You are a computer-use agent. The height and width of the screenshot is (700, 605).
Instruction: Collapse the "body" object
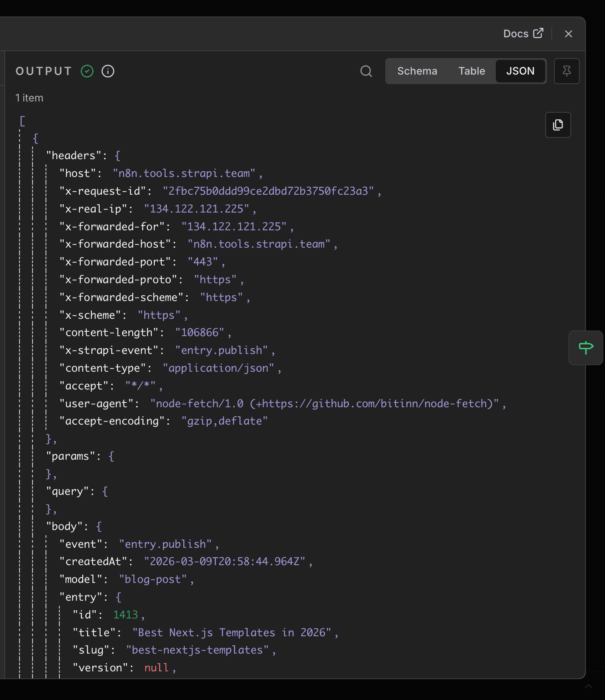coord(99,527)
